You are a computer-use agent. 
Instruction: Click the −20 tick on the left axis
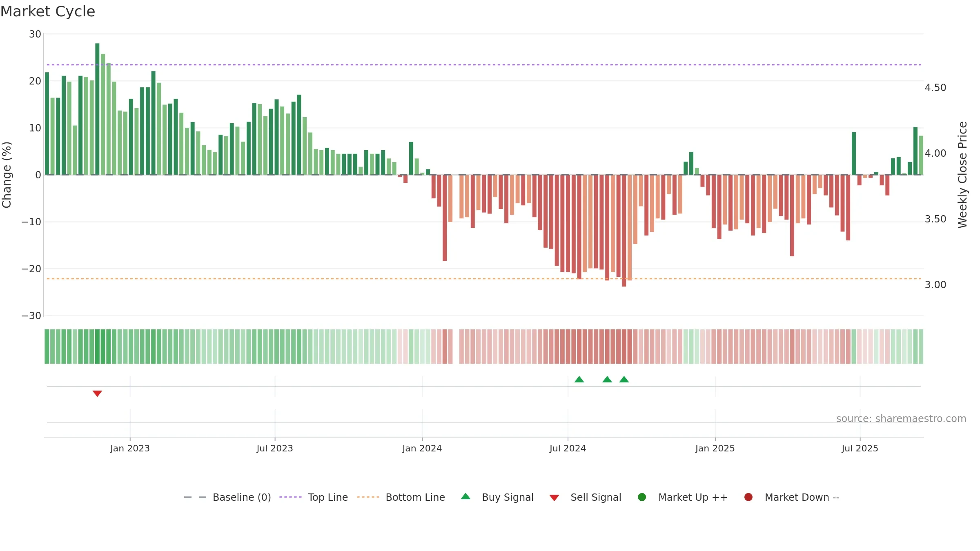click(x=31, y=269)
